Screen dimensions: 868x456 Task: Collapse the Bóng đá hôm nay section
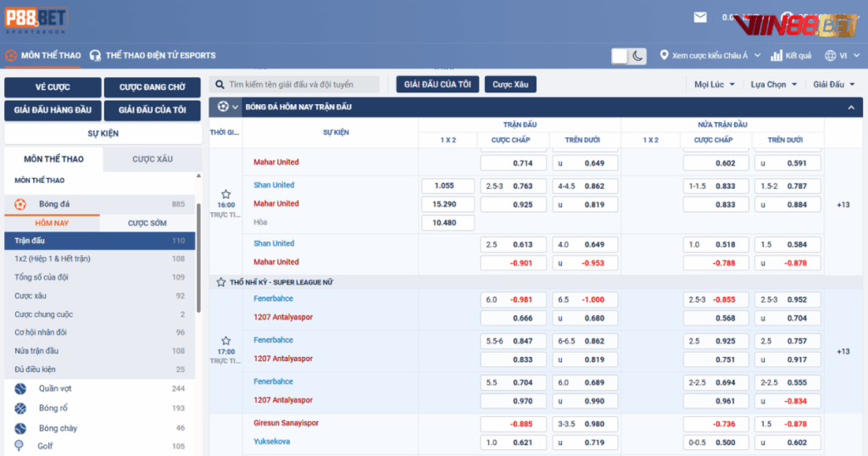tap(850, 108)
